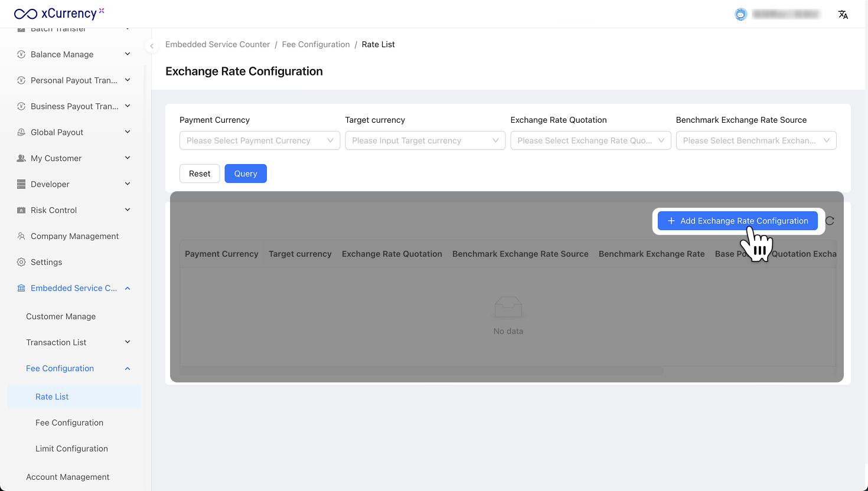Click the Developer sidebar icon

point(21,184)
